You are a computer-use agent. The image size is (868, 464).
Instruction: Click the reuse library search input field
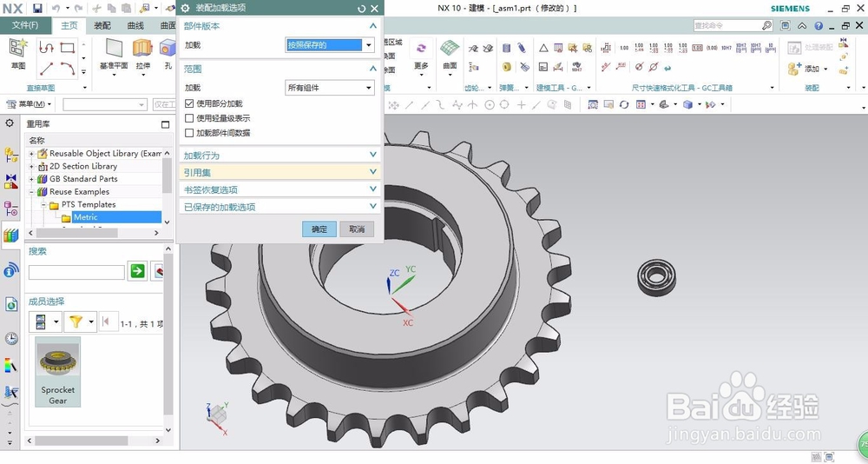(76, 272)
